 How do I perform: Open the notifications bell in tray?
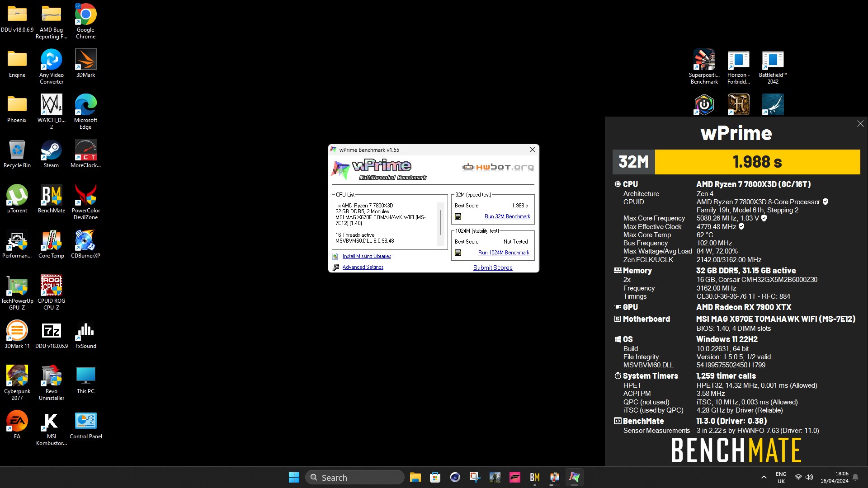coord(855,477)
